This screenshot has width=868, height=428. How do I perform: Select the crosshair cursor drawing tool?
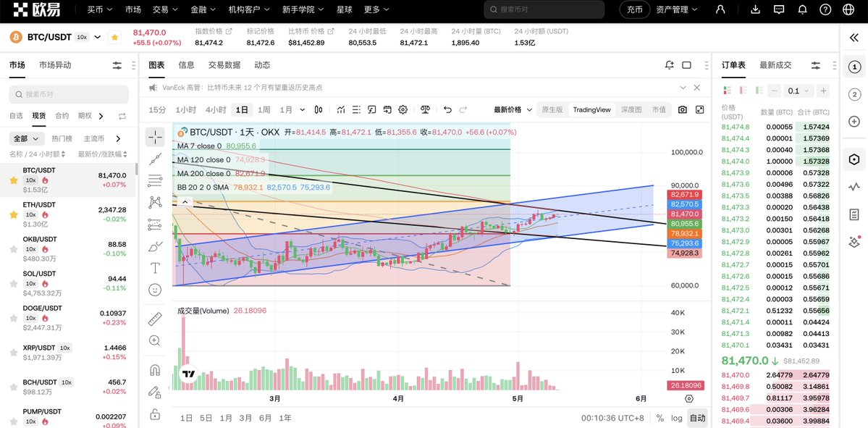click(x=155, y=137)
